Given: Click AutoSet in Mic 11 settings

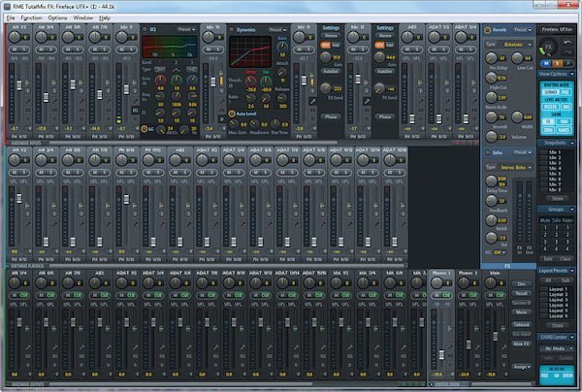Looking at the screenshot, I should coord(331,71).
